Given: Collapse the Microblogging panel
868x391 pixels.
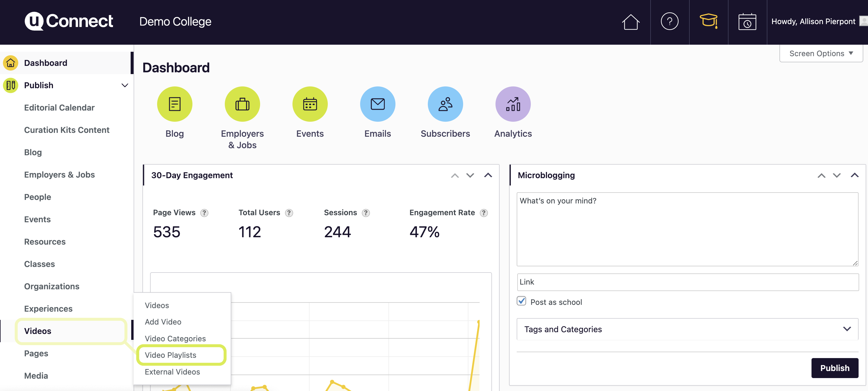Looking at the screenshot, I should coord(854,176).
